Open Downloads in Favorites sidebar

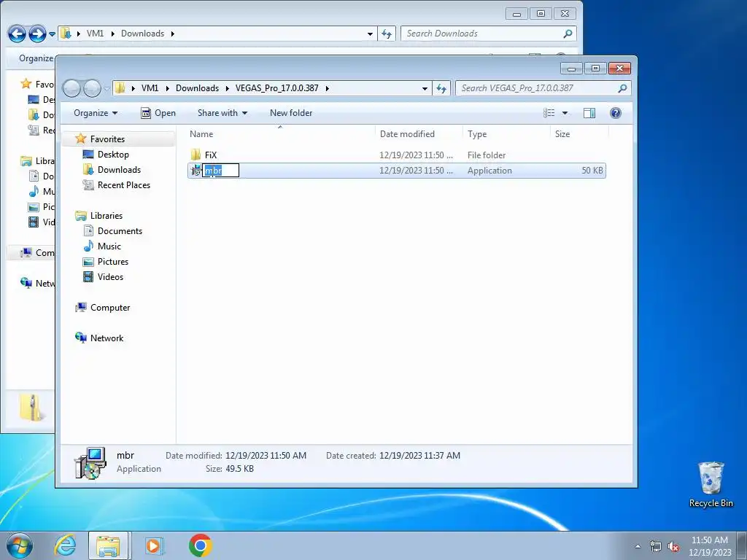[119, 169]
